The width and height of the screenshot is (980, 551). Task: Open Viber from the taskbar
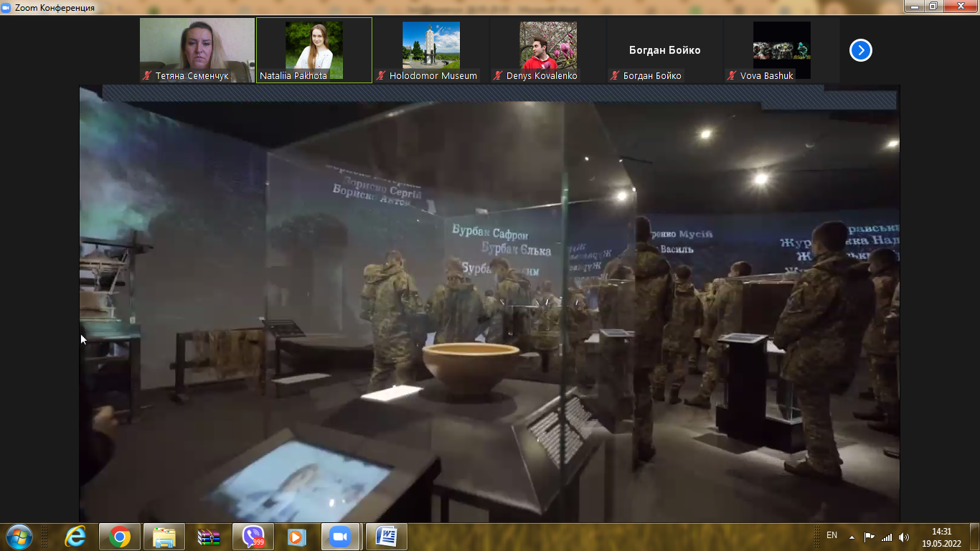tap(253, 537)
